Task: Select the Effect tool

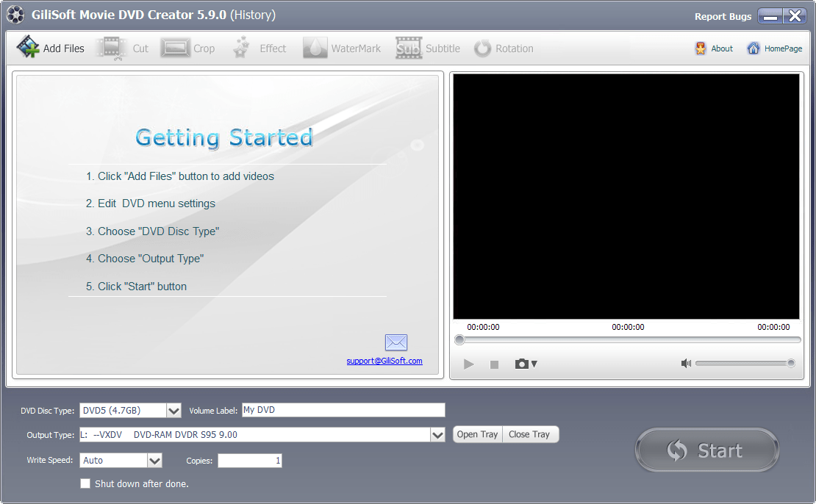Action: point(259,48)
